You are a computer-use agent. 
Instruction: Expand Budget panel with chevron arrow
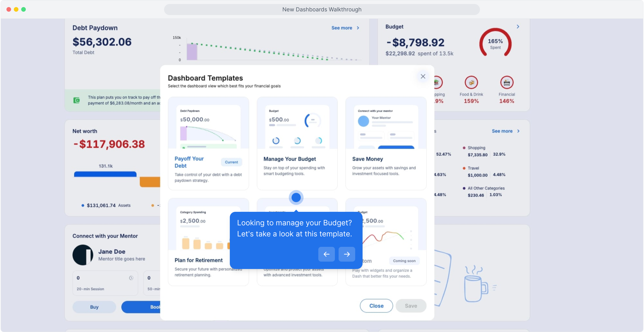coord(518,27)
